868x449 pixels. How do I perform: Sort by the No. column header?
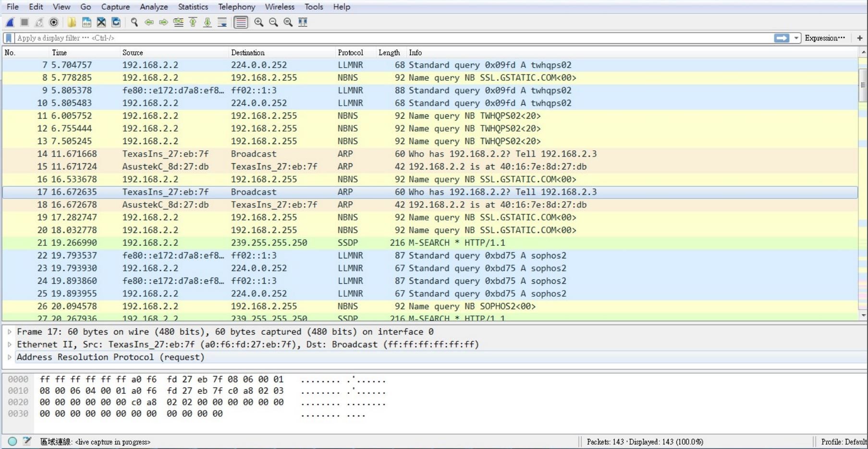(25, 52)
